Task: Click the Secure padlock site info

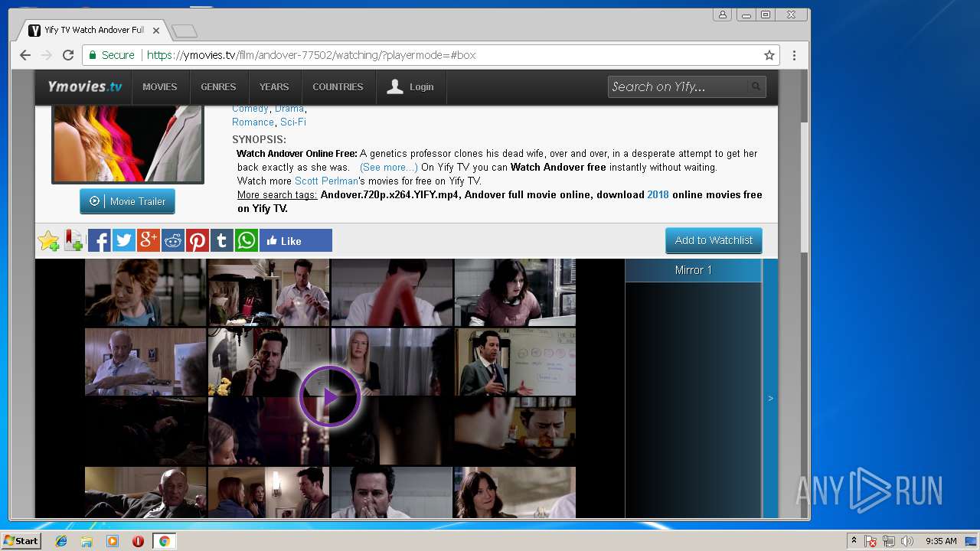Action: pyautogui.click(x=111, y=55)
